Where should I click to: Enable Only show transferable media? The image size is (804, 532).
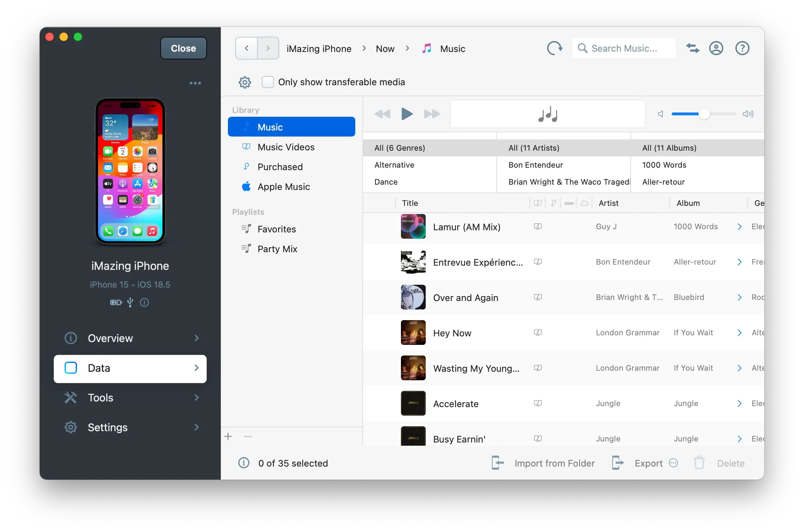coord(268,82)
